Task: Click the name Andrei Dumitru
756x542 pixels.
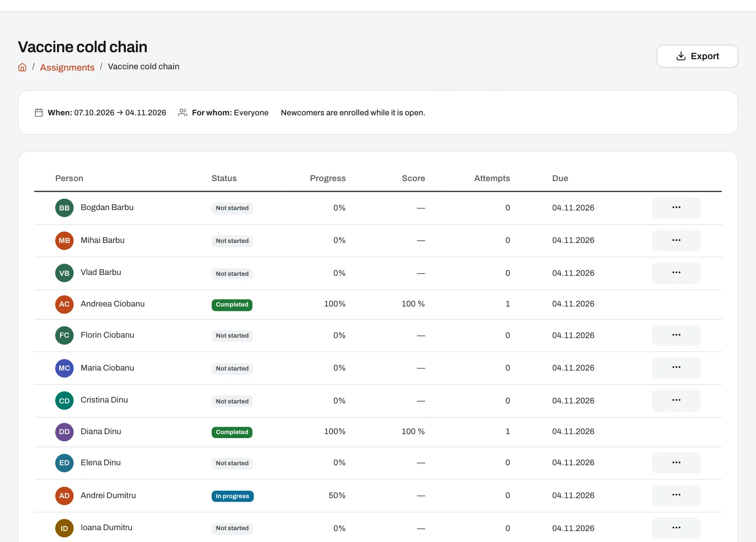Action: [x=108, y=496]
